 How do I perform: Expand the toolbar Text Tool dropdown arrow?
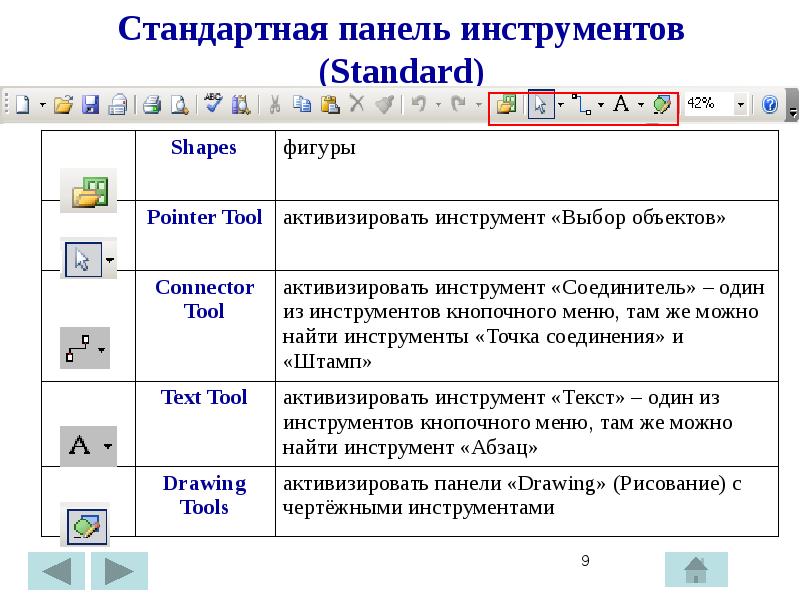click(641, 105)
